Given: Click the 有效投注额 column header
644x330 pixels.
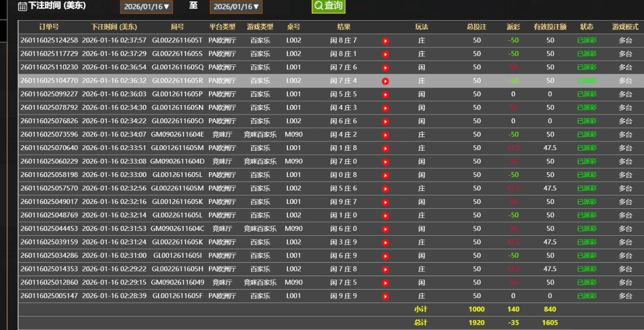Looking at the screenshot, I should tap(550, 27).
